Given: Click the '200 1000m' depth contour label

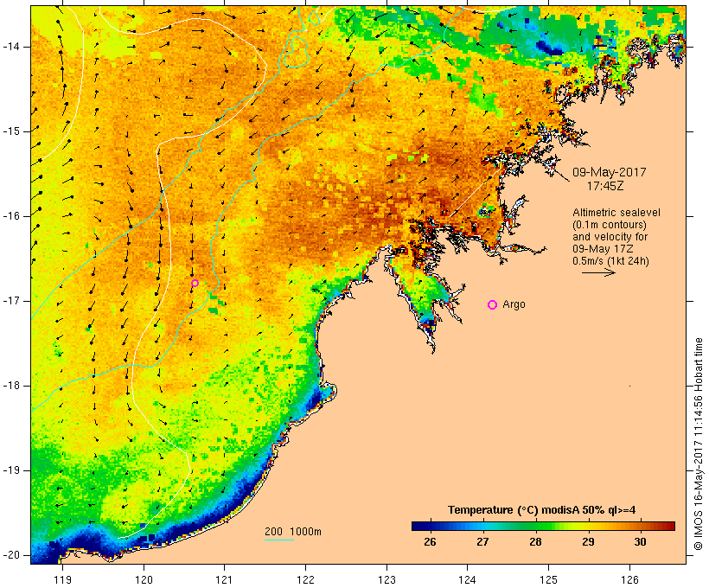Looking at the screenshot, I should pyautogui.click(x=293, y=532).
